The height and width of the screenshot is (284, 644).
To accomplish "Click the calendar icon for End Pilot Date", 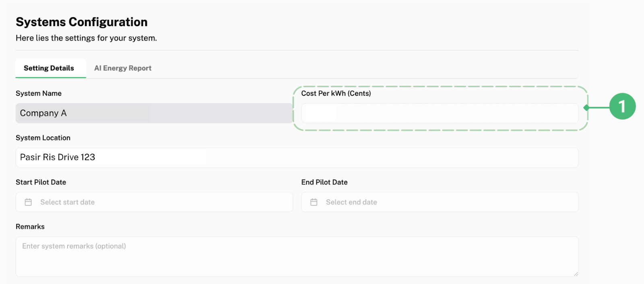I will [314, 202].
